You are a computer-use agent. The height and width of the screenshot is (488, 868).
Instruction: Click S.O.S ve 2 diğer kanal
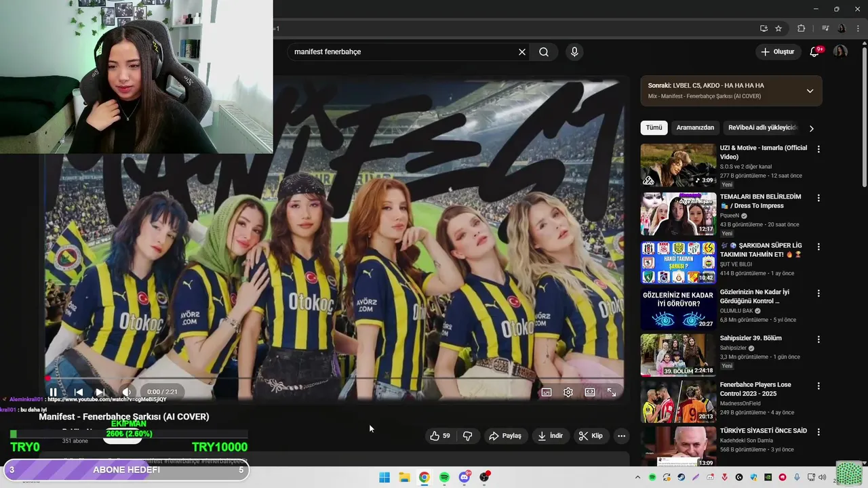coord(746,166)
